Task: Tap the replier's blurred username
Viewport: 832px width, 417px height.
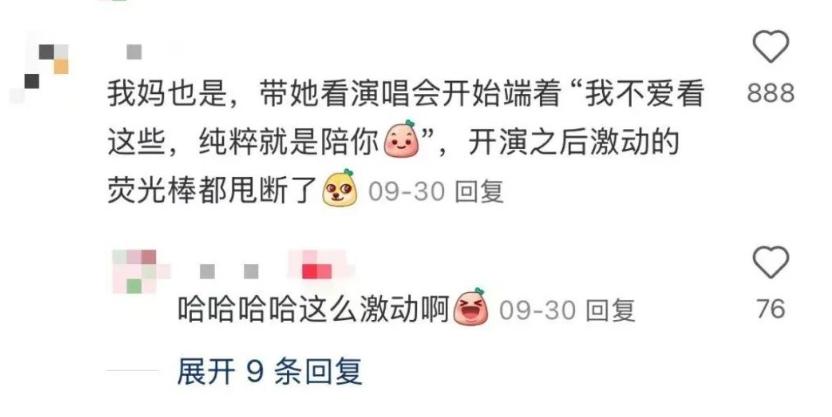Action: (x=229, y=272)
